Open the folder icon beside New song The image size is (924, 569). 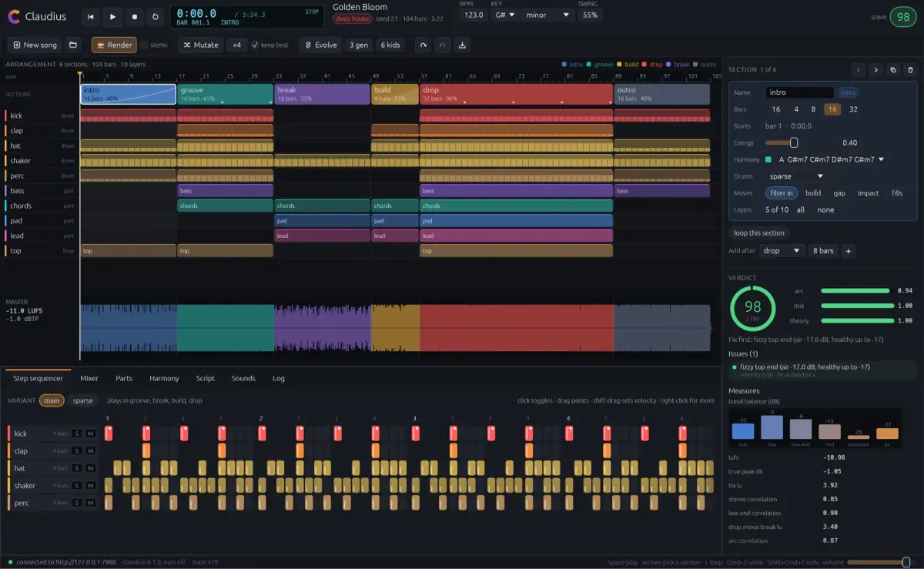(72, 45)
